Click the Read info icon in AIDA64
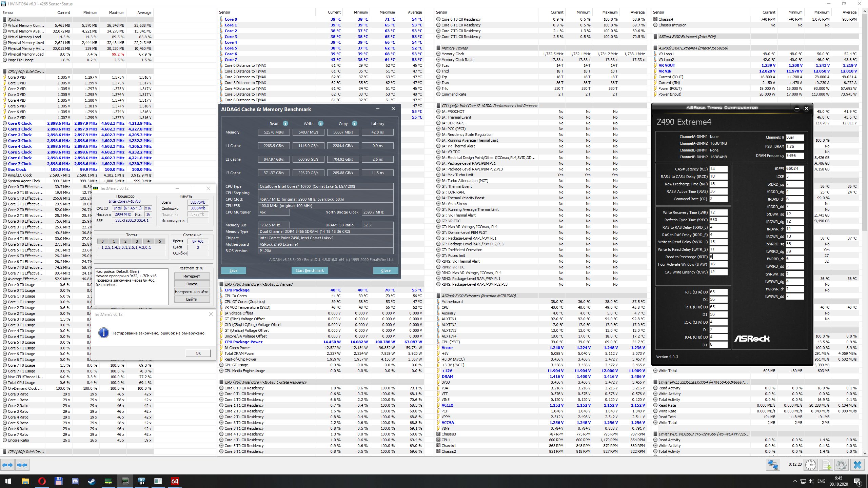Screen dimensions: 868x488 click(x=285, y=123)
